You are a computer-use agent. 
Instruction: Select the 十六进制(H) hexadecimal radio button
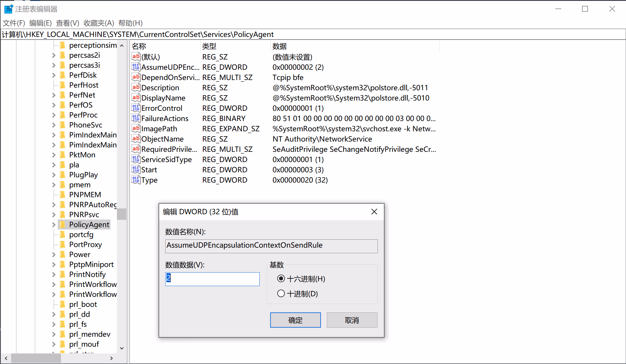(281, 278)
